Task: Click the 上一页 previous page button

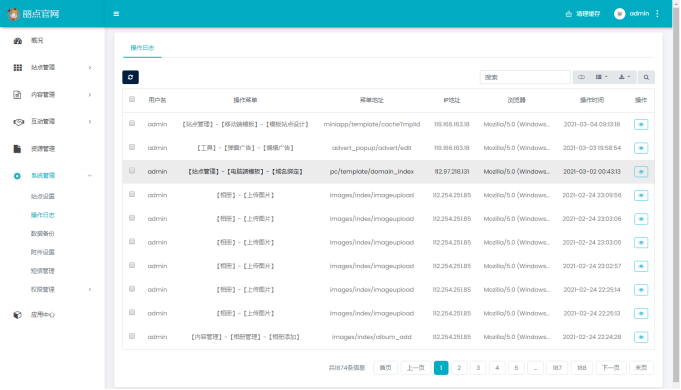Action: click(x=416, y=368)
